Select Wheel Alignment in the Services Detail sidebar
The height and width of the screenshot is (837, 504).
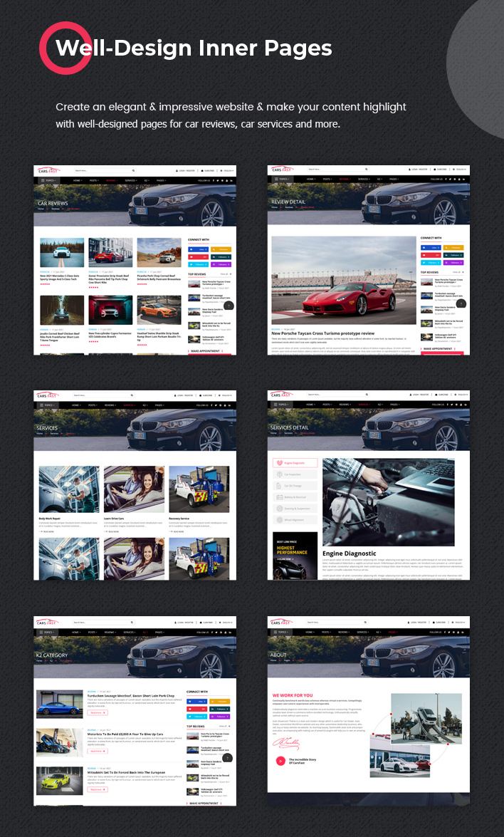(295, 519)
